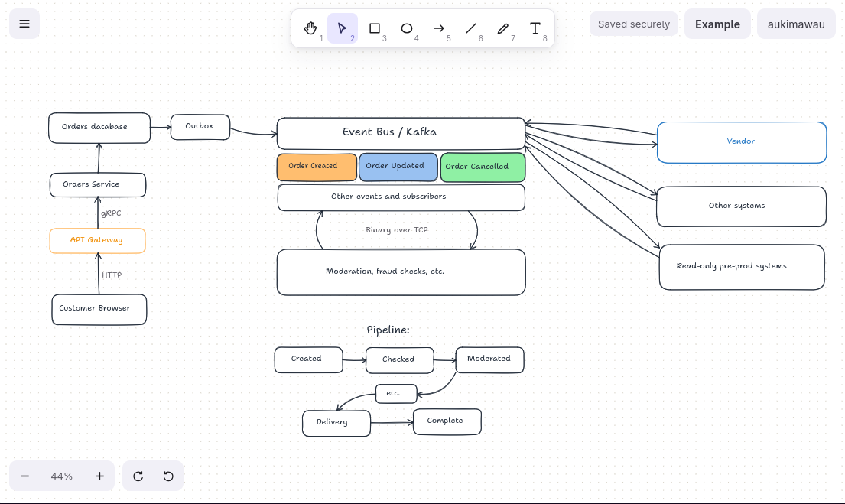The width and height of the screenshot is (845, 504).
Task: Reset zoom via the 44% label
Action: tap(61, 476)
